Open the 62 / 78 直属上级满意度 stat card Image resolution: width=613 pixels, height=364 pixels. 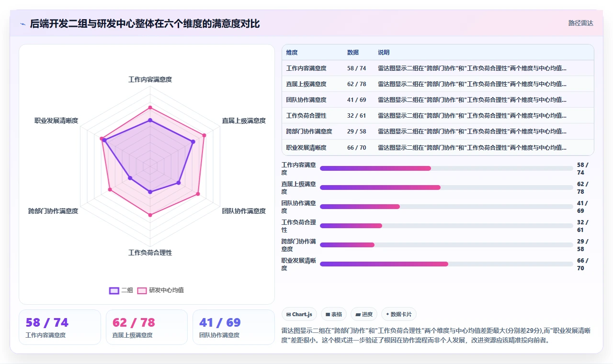coord(147,327)
